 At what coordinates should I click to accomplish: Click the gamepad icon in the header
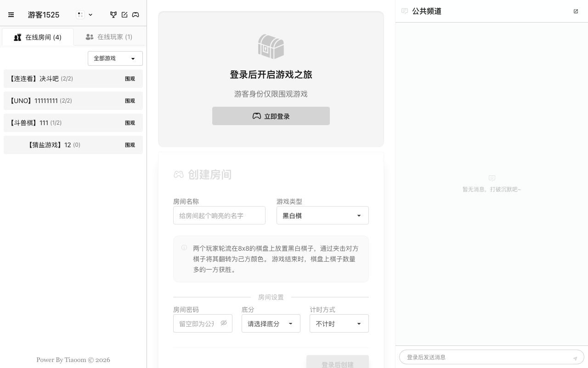coord(136,15)
